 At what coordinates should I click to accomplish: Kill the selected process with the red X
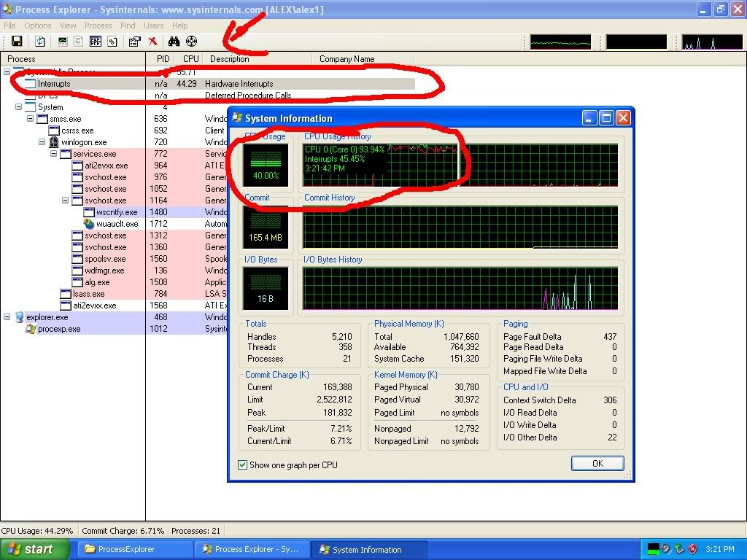[x=153, y=42]
